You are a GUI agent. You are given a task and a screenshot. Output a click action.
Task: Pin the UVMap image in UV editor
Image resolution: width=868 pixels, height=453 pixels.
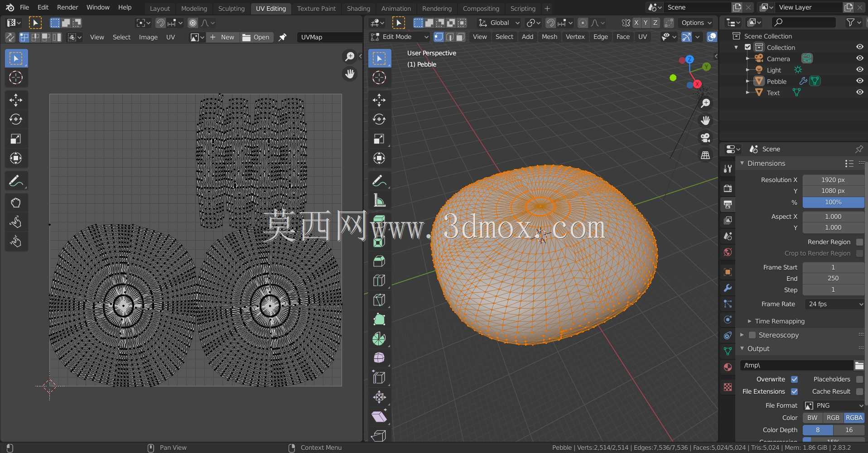[282, 37]
